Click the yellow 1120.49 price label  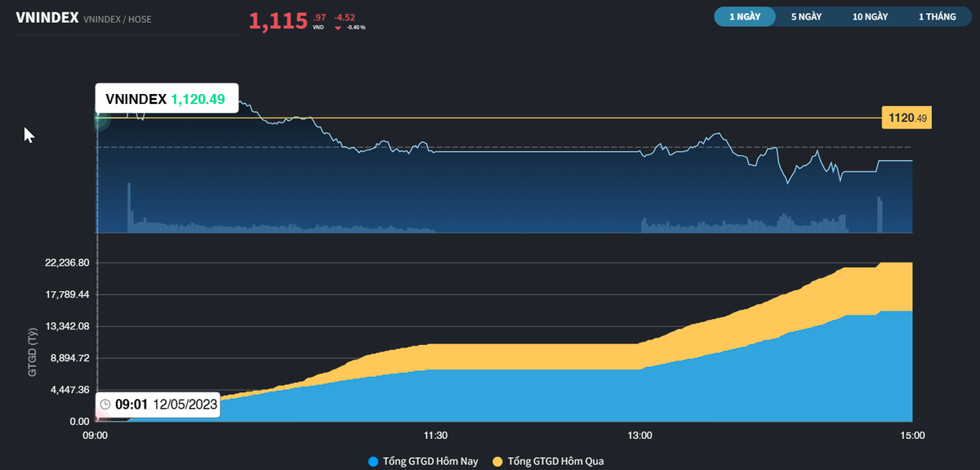point(907,119)
